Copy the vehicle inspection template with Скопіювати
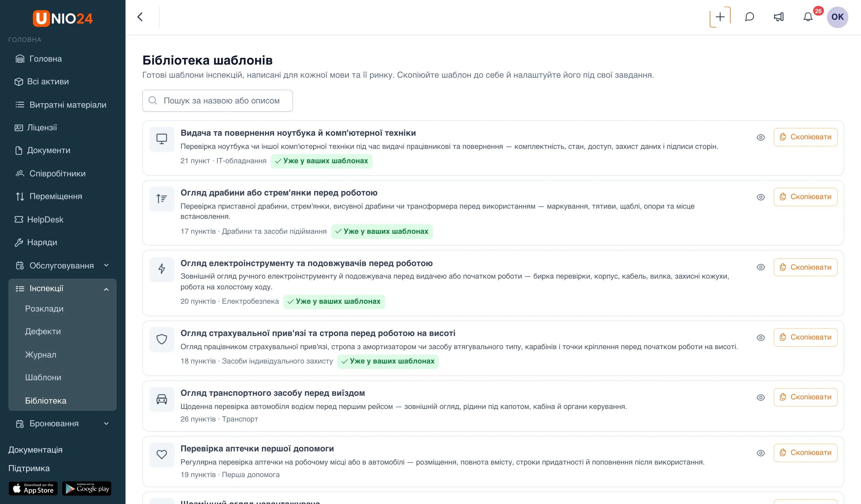This screenshot has height=504, width=861. coord(805,397)
